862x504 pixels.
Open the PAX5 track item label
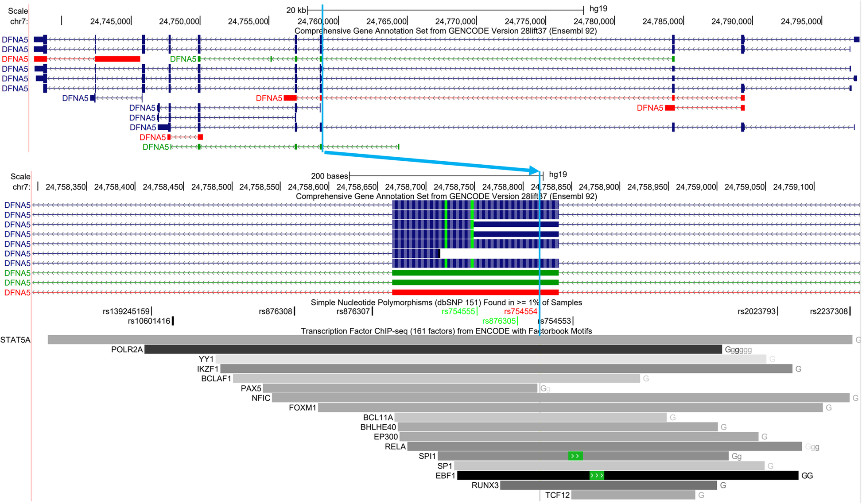pos(251,388)
